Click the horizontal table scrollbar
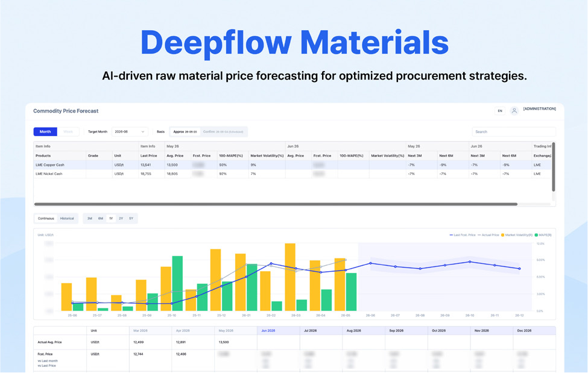 pyautogui.click(x=276, y=204)
